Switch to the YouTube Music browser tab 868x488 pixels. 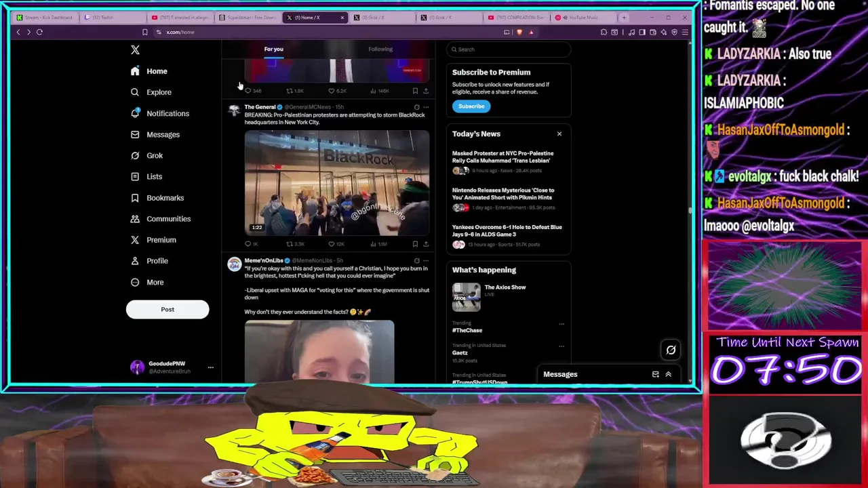[x=583, y=18]
